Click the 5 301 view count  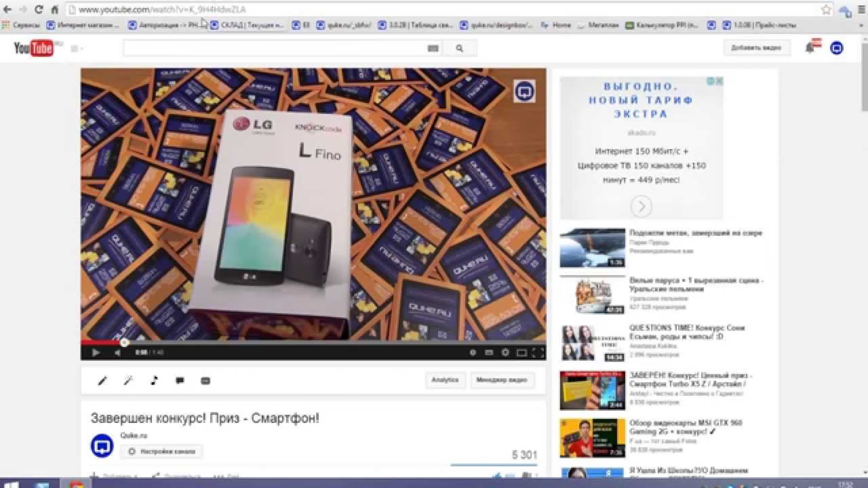click(x=524, y=455)
